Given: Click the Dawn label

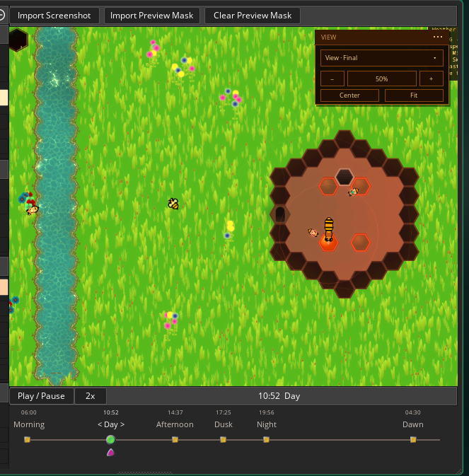Looking at the screenshot, I should click(x=413, y=424).
